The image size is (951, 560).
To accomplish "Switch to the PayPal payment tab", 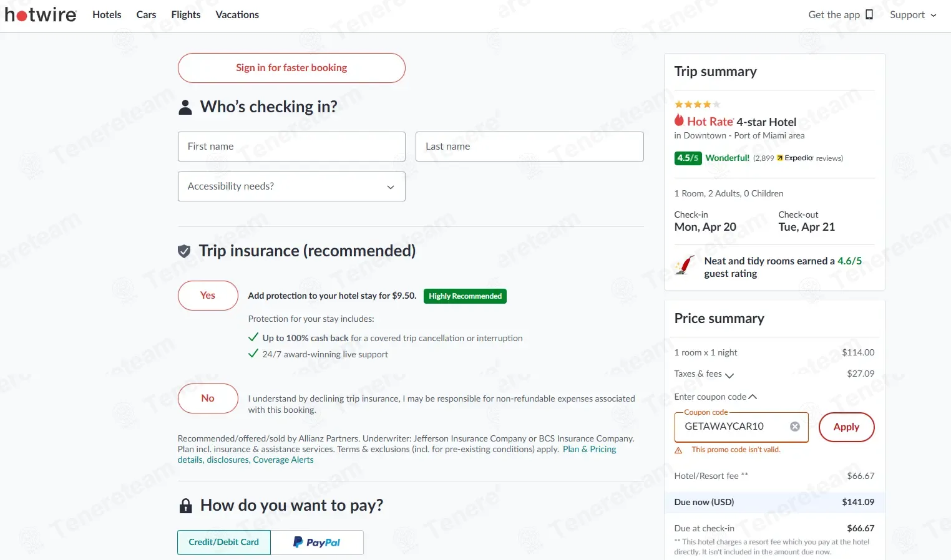I will [317, 543].
